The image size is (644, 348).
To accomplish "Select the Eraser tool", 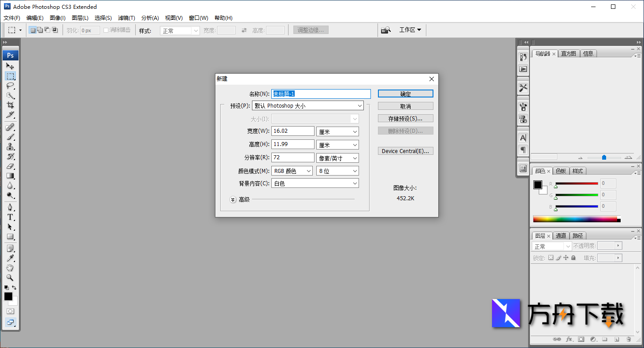I will [11, 166].
